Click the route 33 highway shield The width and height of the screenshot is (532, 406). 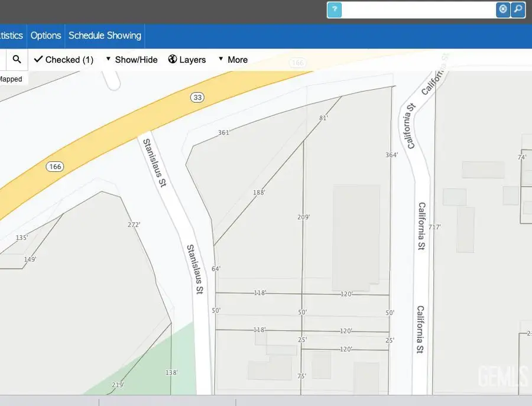(197, 98)
